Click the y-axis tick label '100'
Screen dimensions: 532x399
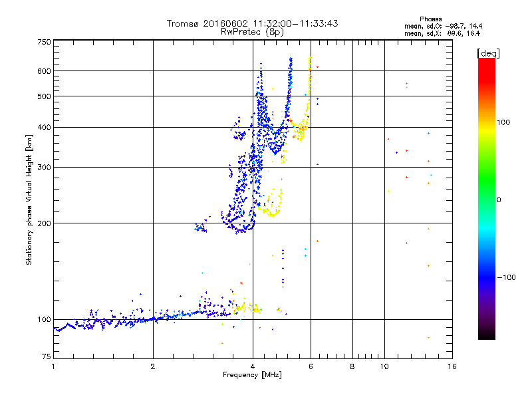click(x=44, y=319)
